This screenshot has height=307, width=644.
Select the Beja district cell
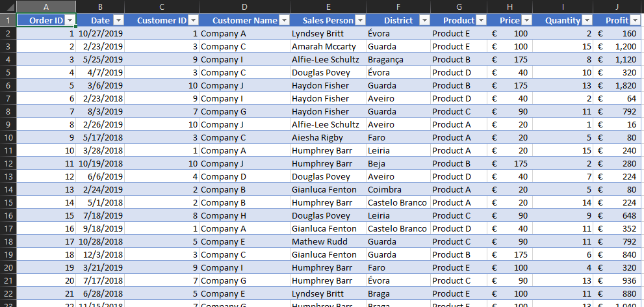(398, 163)
